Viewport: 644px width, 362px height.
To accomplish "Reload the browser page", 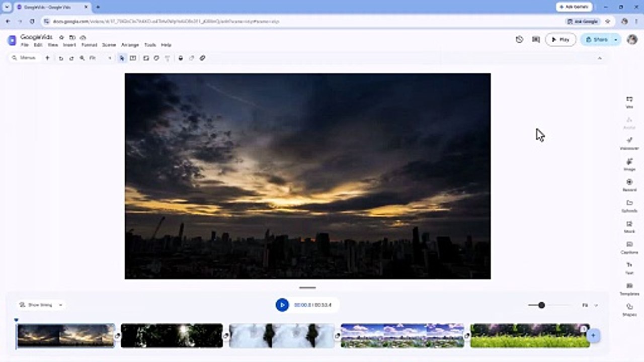I will coord(32,22).
